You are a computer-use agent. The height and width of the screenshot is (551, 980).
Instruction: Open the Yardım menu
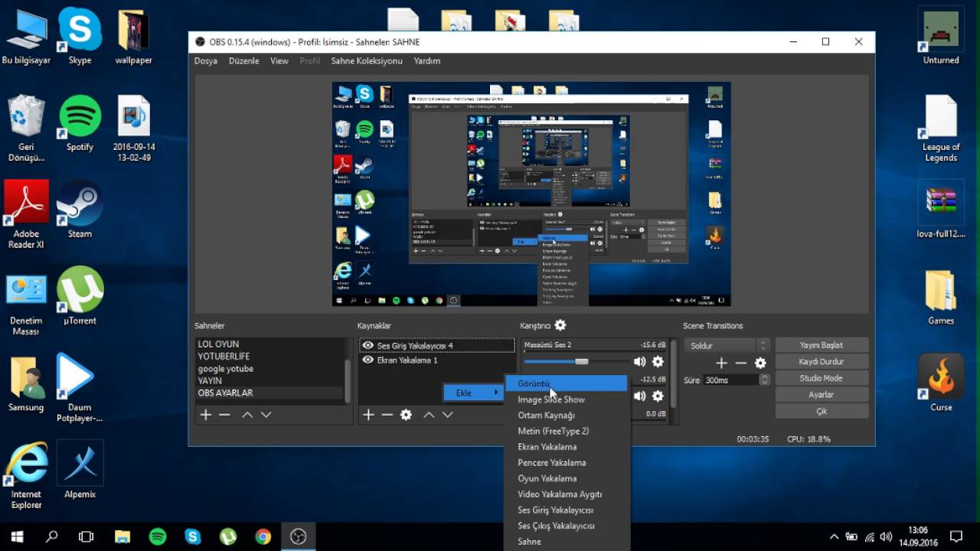[427, 60]
